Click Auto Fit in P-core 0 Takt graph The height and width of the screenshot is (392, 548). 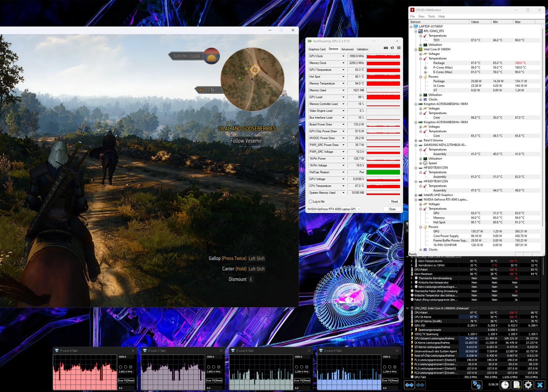coord(122,381)
